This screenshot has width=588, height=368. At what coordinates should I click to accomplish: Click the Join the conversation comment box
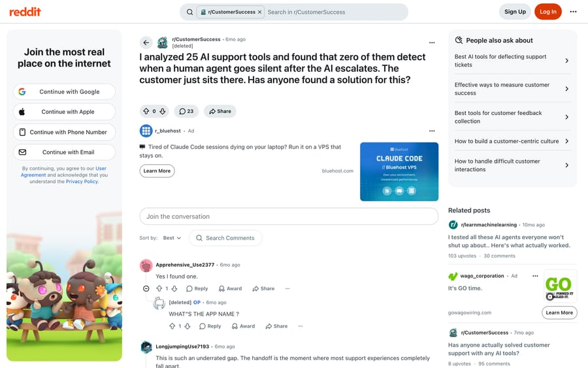point(289,216)
